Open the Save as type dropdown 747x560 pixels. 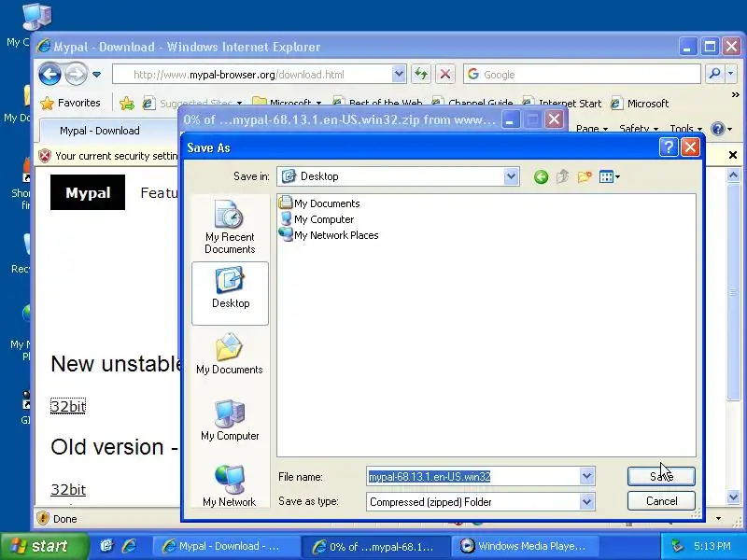point(587,501)
